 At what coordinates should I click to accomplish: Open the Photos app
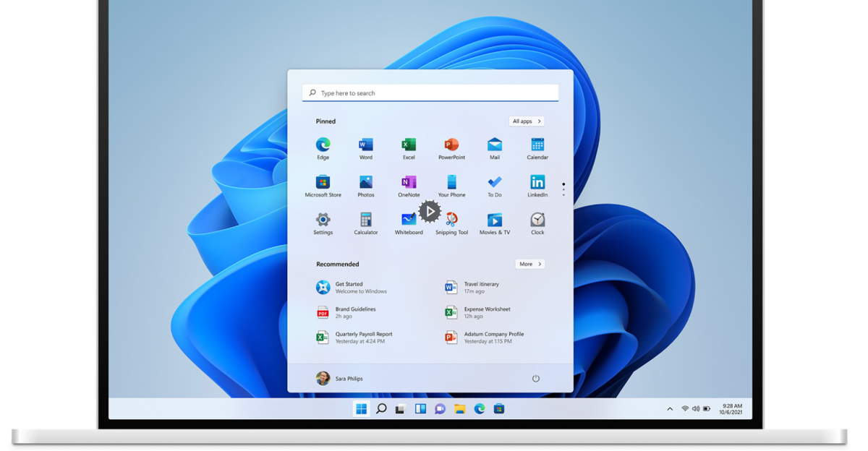366,186
